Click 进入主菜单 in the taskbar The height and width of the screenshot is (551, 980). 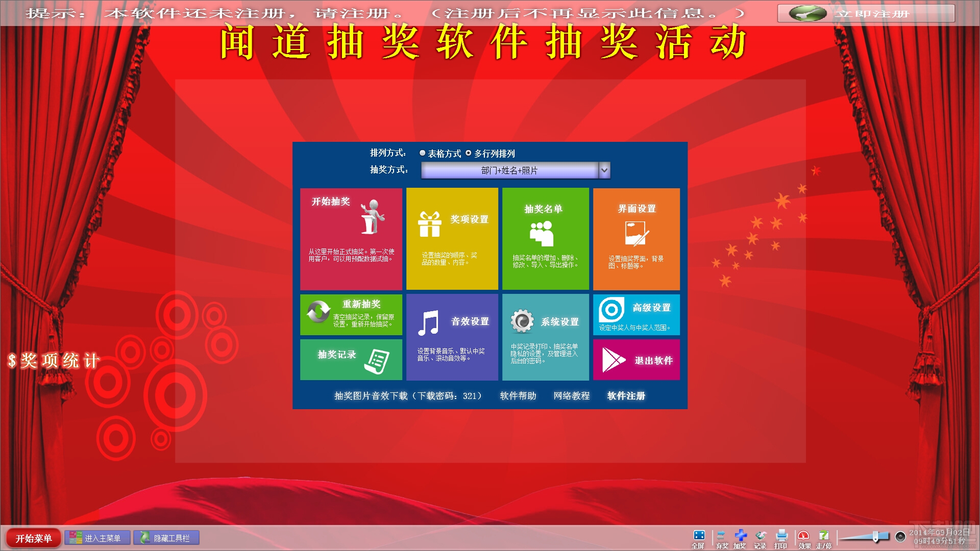tap(97, 538)
